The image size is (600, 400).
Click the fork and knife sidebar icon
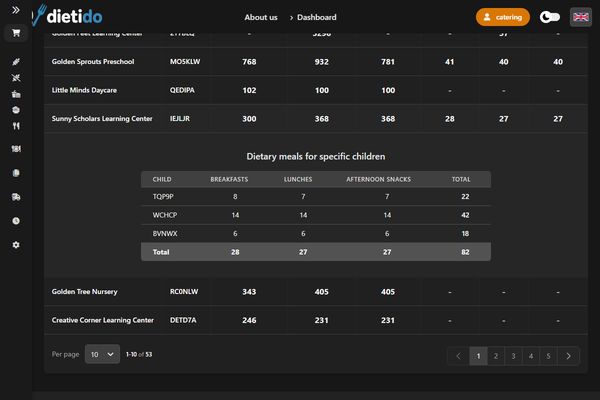[15, 127]
